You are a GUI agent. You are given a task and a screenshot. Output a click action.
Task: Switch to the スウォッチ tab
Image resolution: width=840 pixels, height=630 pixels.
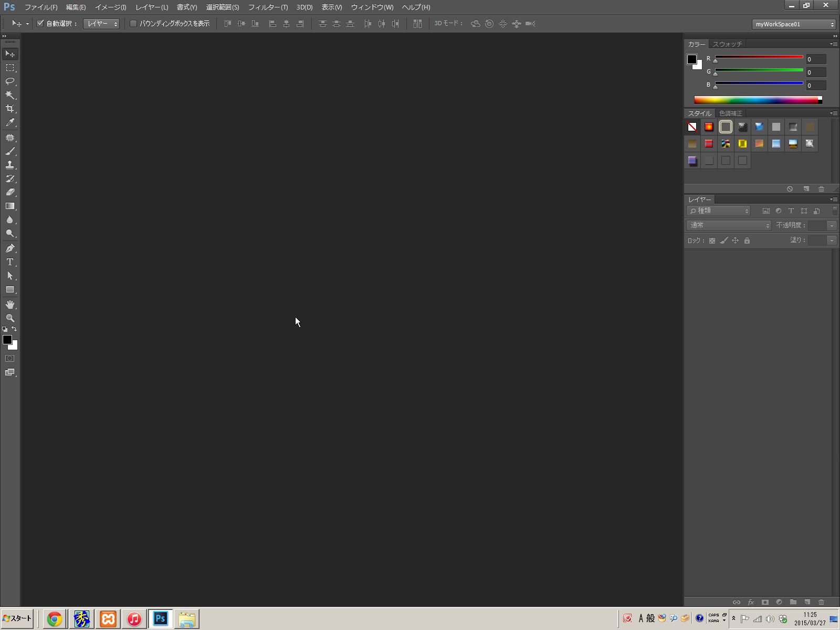(727, 44)
